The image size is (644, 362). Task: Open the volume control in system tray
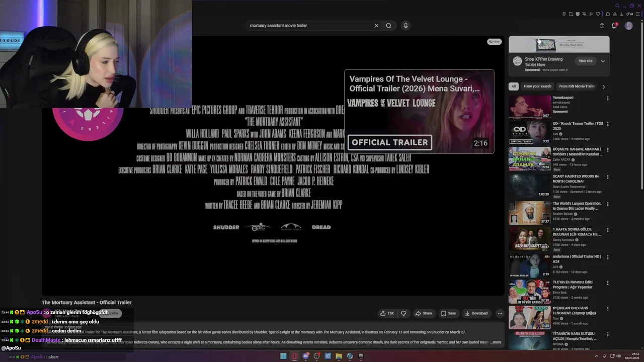click(619, 356)
